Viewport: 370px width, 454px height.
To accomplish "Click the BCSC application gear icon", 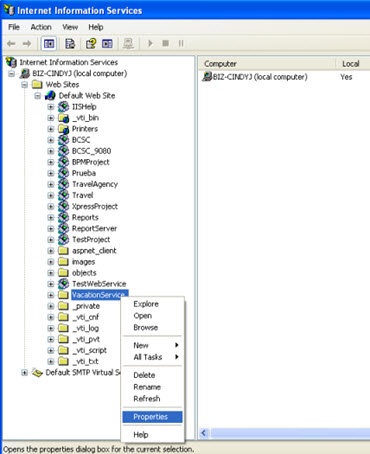I will tap(63, 140).
